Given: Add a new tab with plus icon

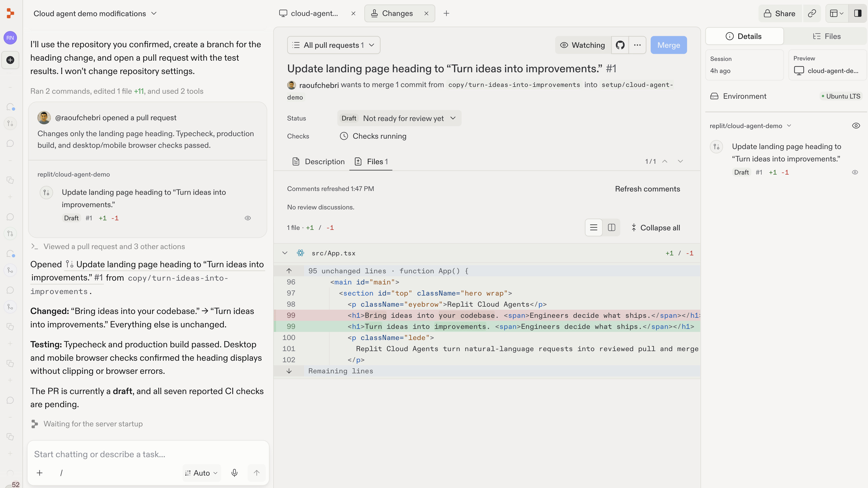Looking at the screenshot, I should [446, 13].
